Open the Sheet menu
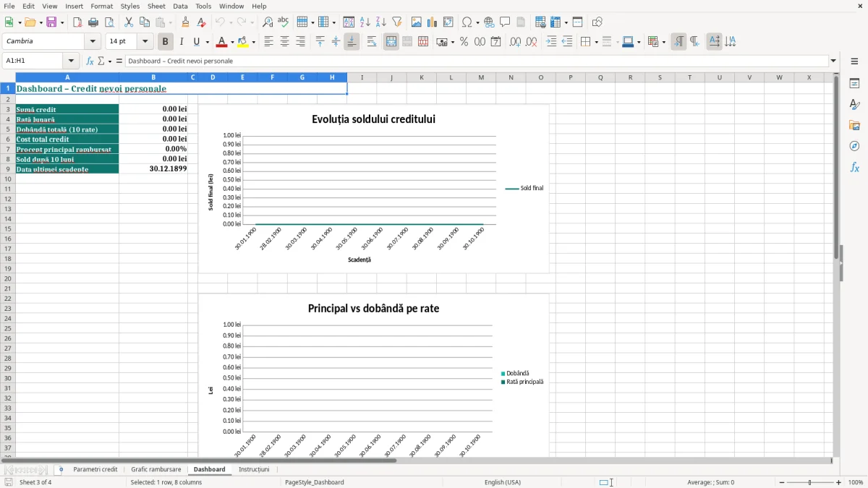Screen dimensions: 868x488 coord(156,6)
